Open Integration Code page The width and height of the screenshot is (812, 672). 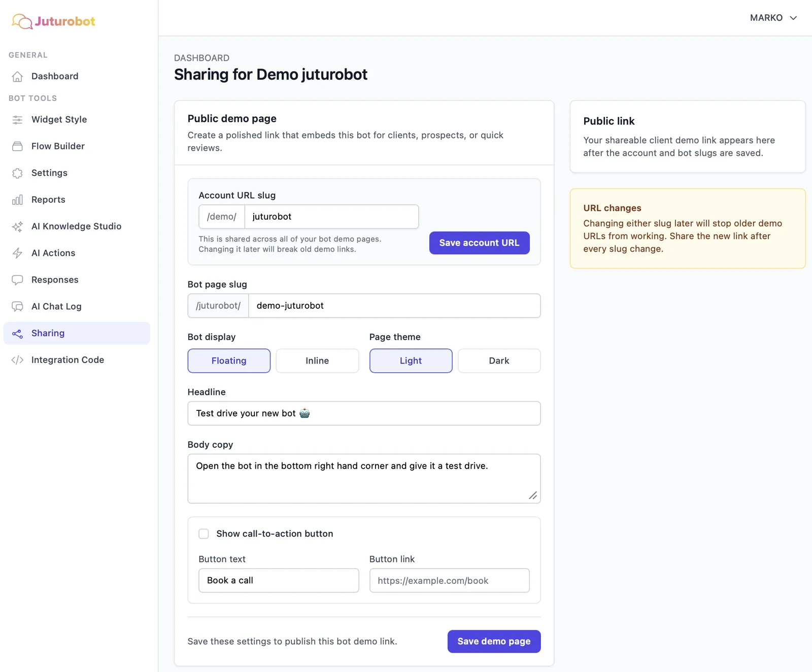[77, 360]
